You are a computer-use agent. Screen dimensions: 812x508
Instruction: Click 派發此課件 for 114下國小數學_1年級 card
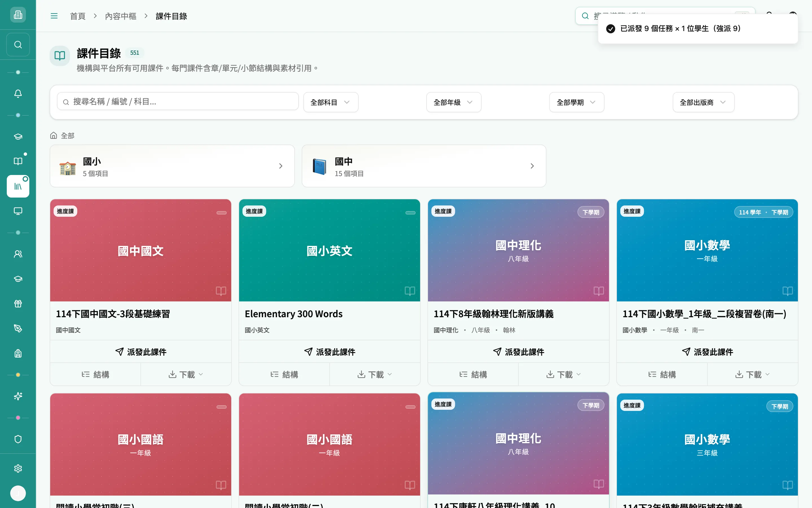point(707,352)
